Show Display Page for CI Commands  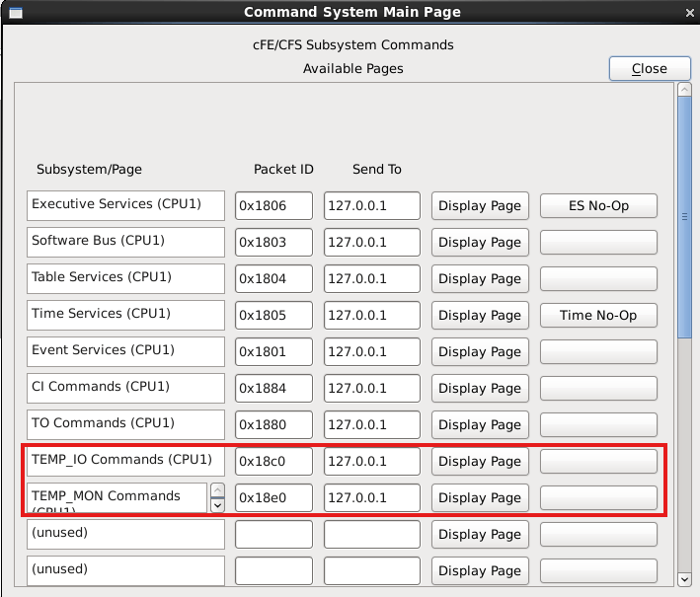point(479,389)
